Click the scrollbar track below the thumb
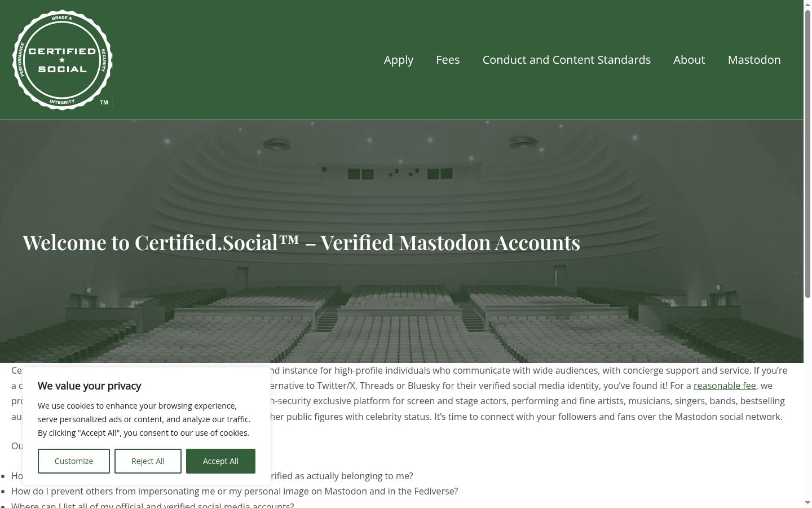Image resolution: width=812 pixels, height=508 pixels. (x=807, y=398)
